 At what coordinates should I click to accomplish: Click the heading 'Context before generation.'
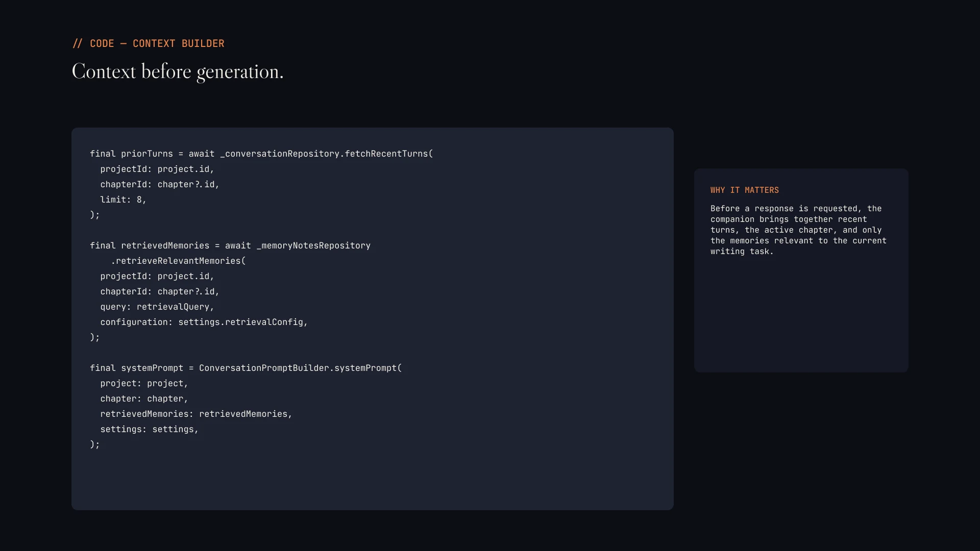178,72
